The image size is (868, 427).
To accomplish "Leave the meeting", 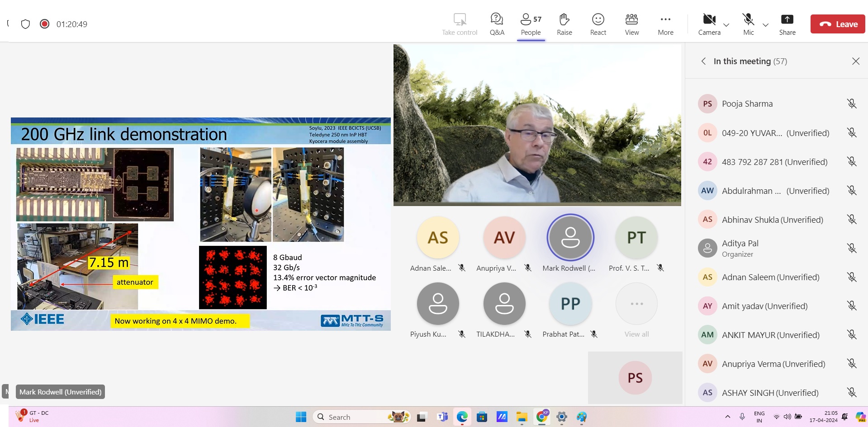I will [x=838, y=24].
